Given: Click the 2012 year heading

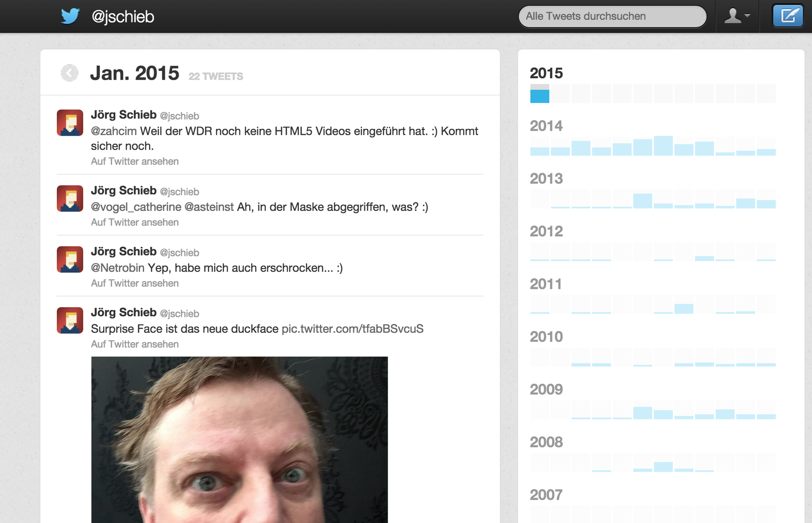Looking at the screenshot, I should tap(546, 232).
